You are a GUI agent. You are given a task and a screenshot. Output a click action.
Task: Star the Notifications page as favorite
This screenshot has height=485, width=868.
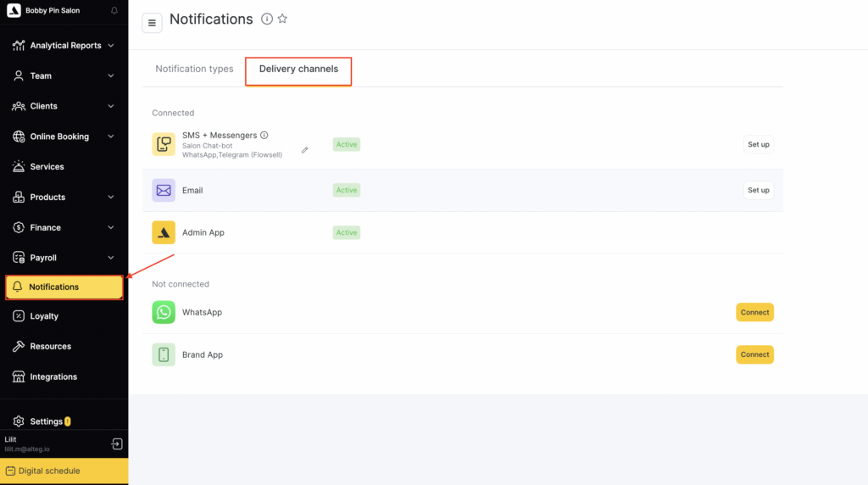click(x=283, y=19)
